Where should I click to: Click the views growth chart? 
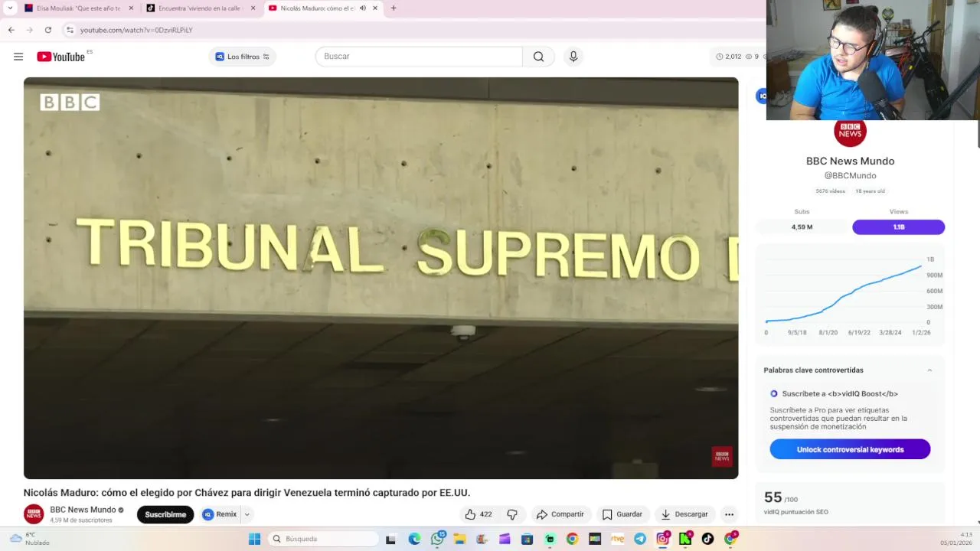click(x=850, y=297)
